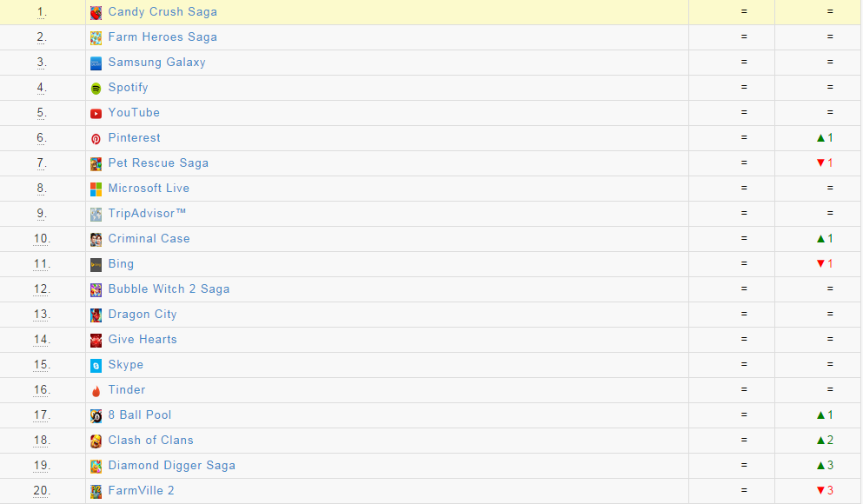Screen dimensions: 863x504
Task: Click the Microsoft Live four-color icon
Action: point(96,189)
